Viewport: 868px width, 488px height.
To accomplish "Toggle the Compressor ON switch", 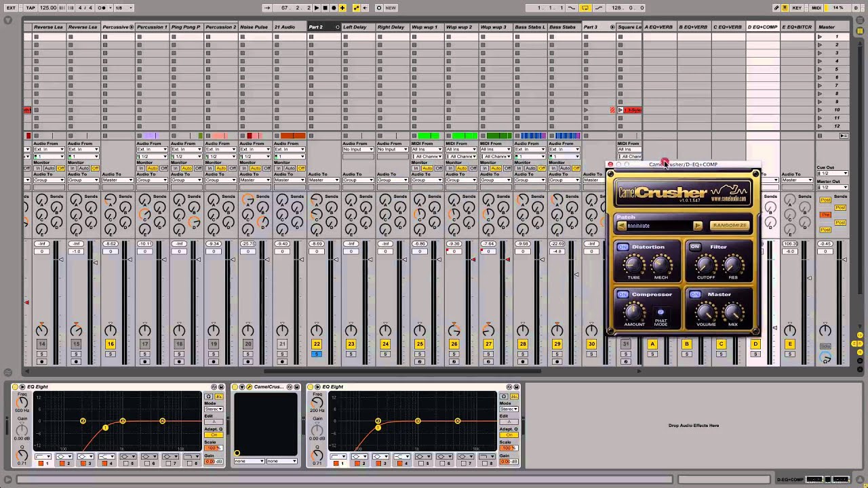I will [x=623, y=294].
